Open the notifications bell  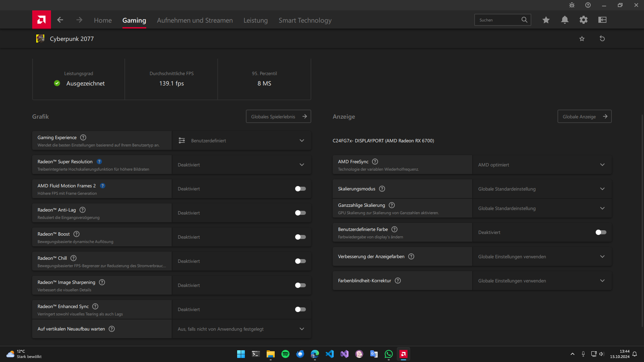click(x=565, y=20)
